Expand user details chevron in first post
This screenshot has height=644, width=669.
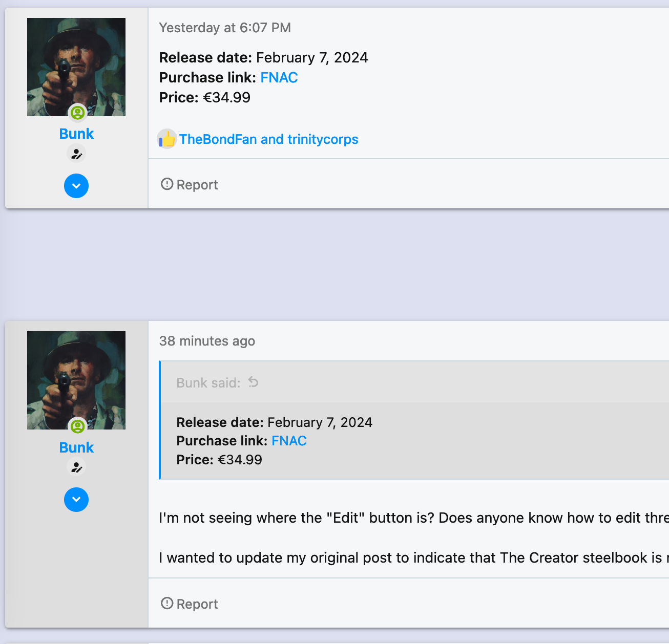tap(76, 186)
